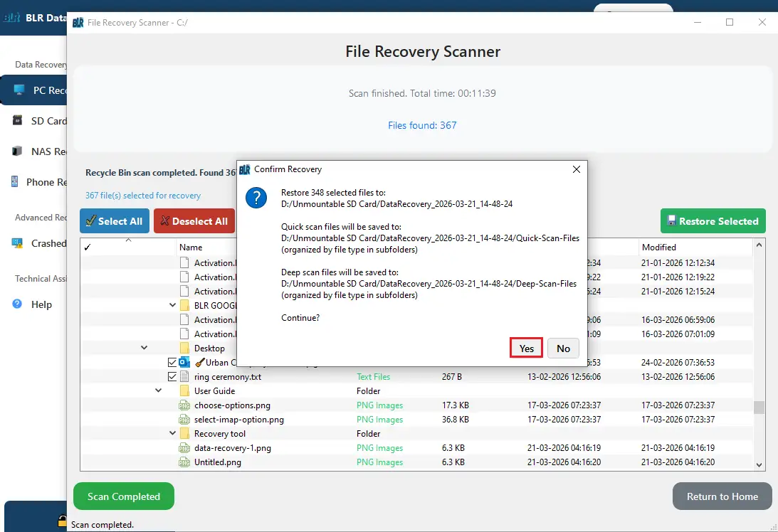This screenshot has width=778, height=532.
Task: Collapse the Recovery tool folder
Action: (172, 433)
